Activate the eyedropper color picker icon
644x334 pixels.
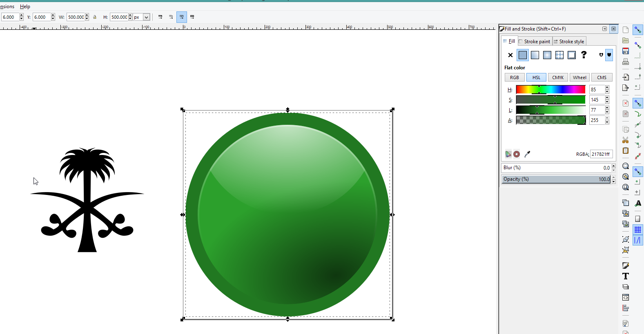pos(527,154)
